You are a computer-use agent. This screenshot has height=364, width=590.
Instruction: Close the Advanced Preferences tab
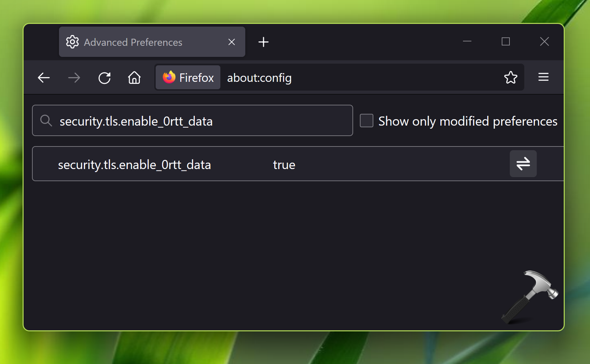coord(231,42)
